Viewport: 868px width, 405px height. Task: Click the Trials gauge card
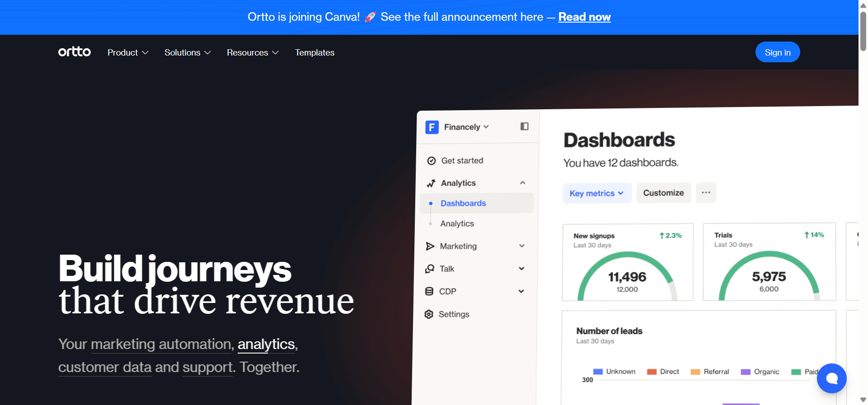[x=769, y=261]
